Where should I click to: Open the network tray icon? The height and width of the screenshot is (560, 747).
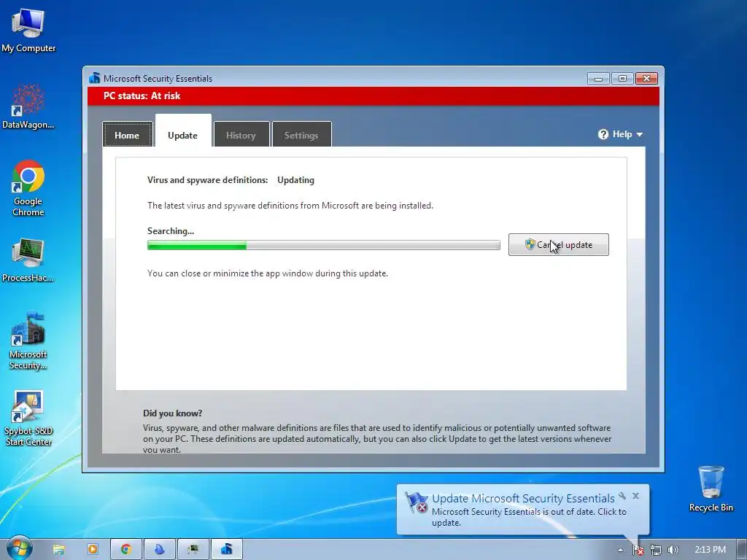click(656, 550)
